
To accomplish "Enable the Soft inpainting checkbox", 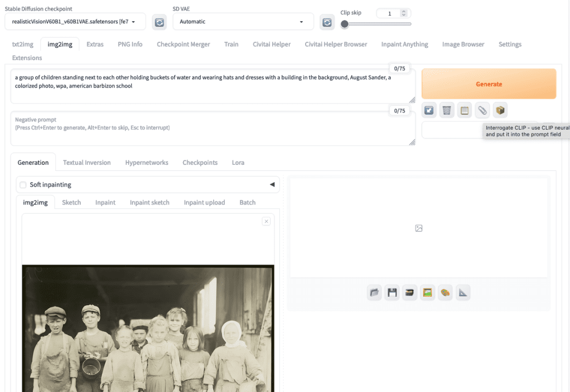I will tap(23, 184).
